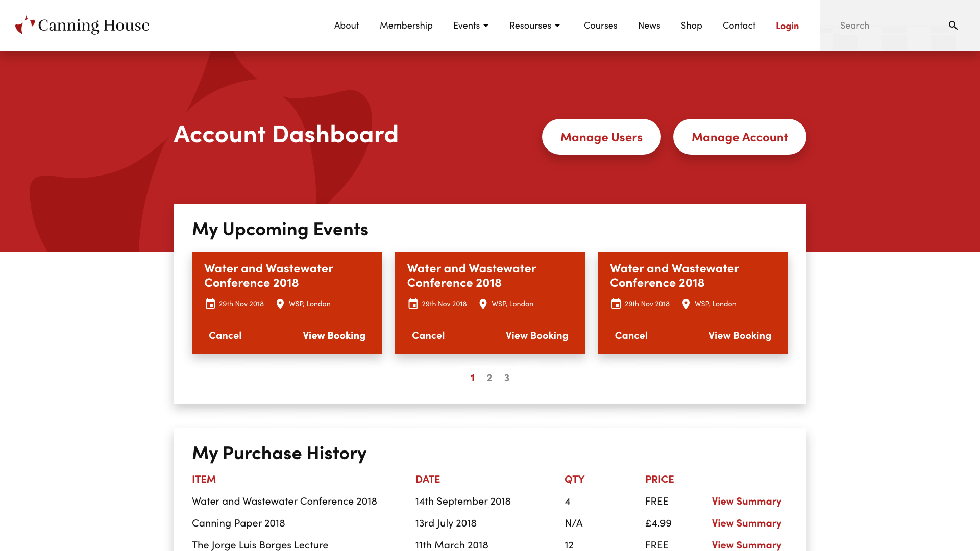Click the DATE column header
980x551 pixels.
click(x=428, y=479)
